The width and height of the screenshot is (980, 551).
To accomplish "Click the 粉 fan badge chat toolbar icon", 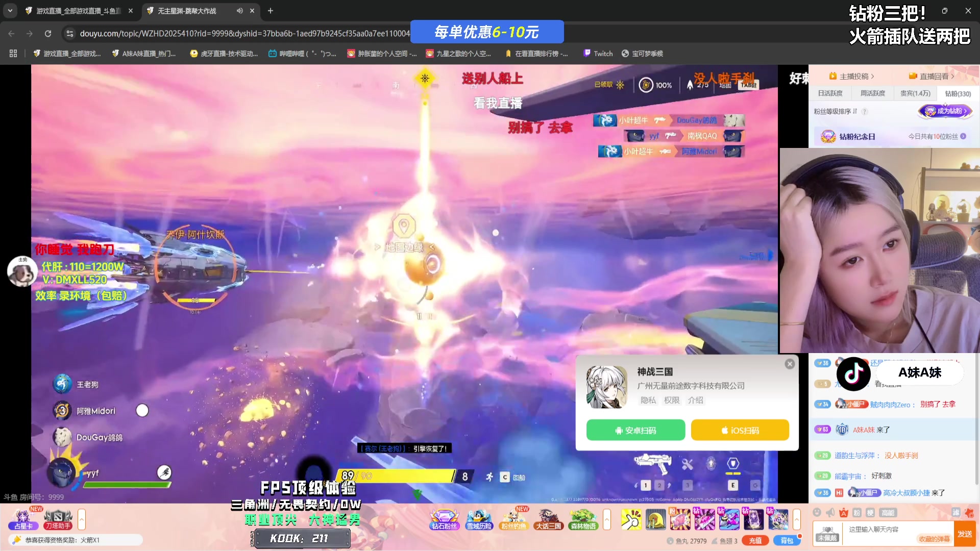I will [857, 513].
